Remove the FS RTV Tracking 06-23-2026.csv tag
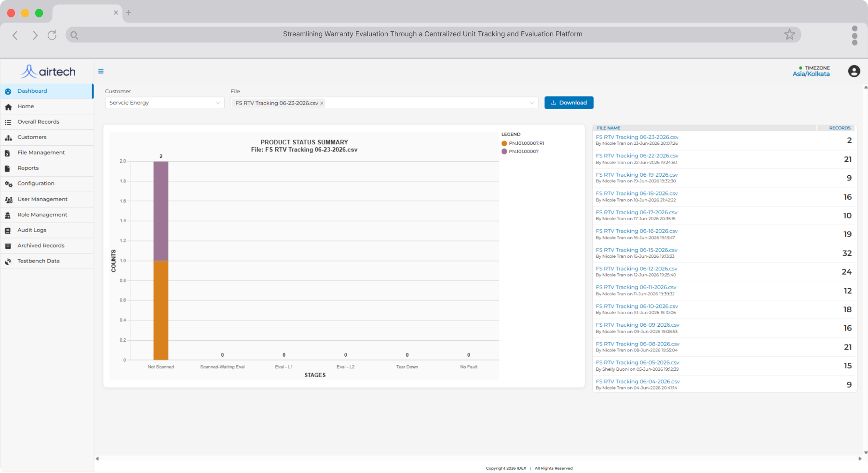Viewport: 868px width, 473px height. pyautogui.click(x=322, y=103)
